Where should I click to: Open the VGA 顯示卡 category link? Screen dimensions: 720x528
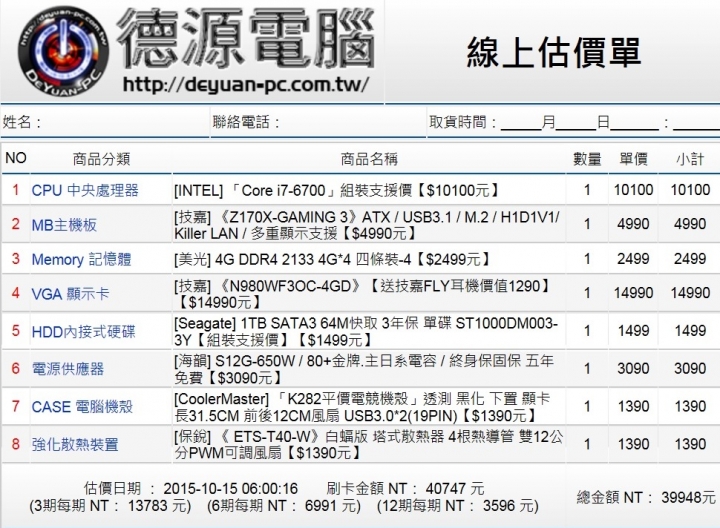click(70, 293)
